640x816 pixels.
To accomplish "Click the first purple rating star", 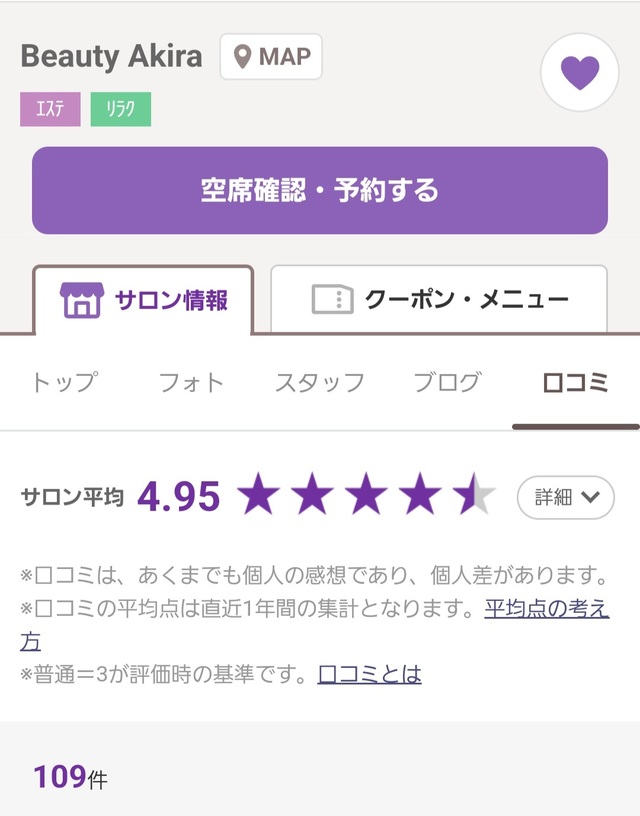I will point(259,494).
